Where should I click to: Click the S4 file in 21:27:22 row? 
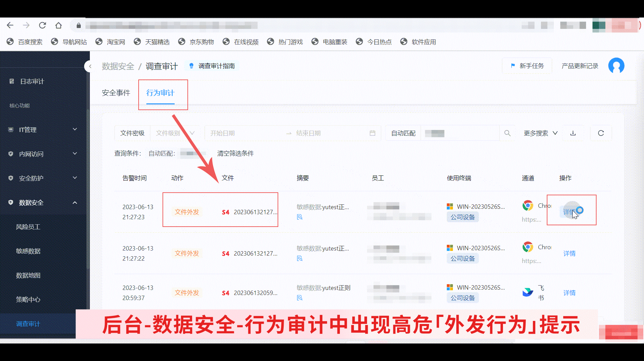[x=250, y=254]
